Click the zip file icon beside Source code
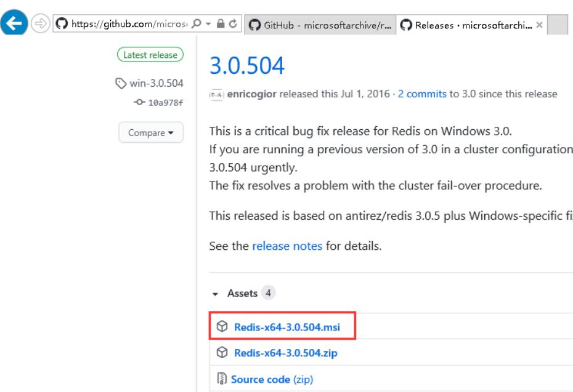Screen dimensions: 573x392 click(221, 378)
